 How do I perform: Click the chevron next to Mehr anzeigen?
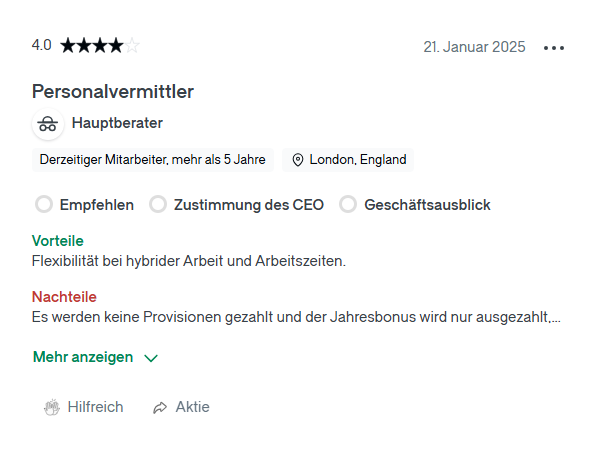pyautogui.click(x=151, y=358)
